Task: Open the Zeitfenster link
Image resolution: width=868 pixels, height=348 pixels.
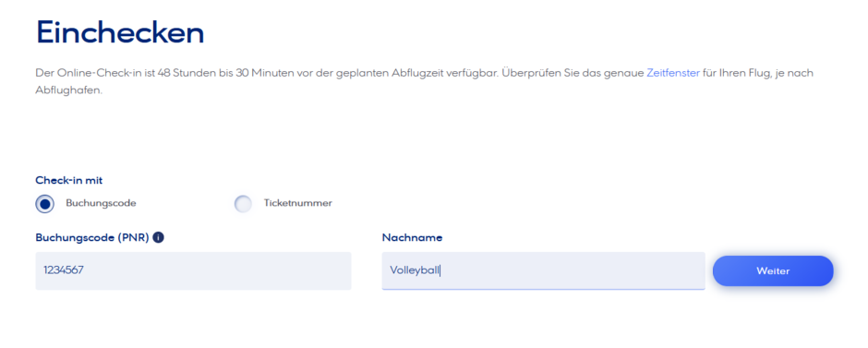Action: [x=673, y=73]
